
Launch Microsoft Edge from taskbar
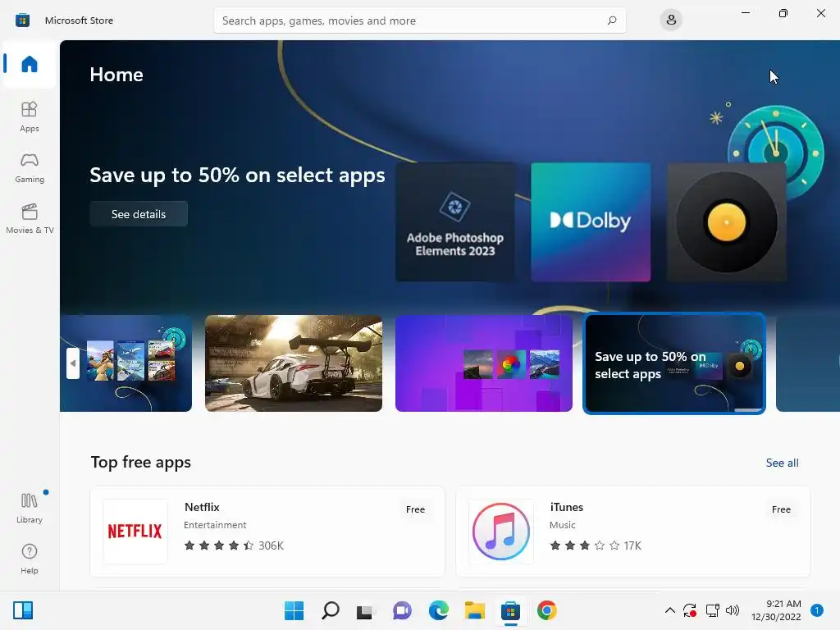click(438, 610)
